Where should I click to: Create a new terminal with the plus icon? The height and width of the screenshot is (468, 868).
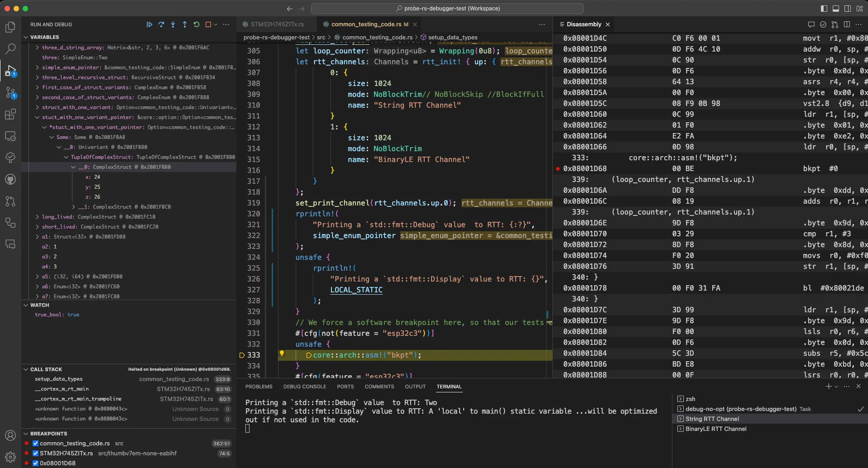coord(829,387)
